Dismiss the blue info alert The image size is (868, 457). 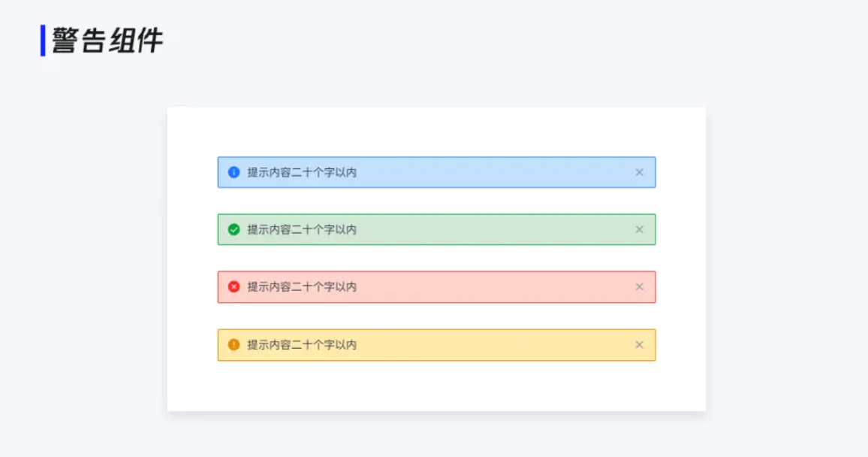(x=640, y=172)
